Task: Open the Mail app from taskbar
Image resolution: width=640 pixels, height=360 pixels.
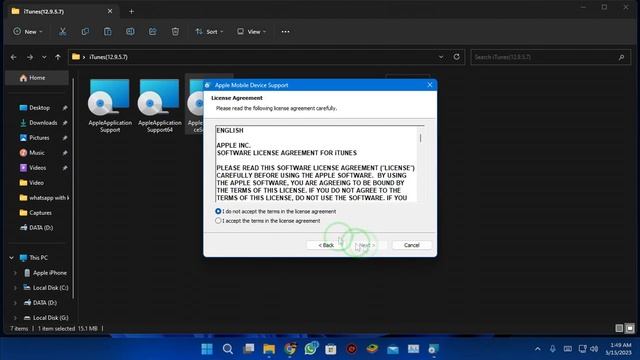Action: pos(393,349)
